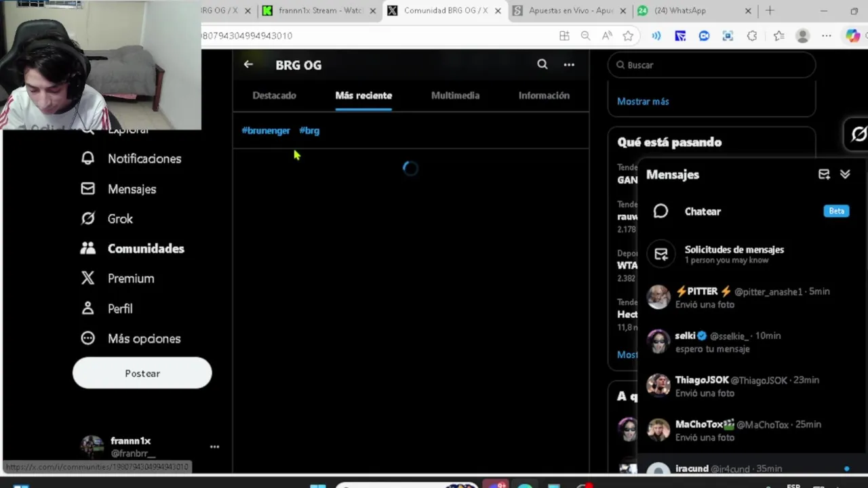Open frannn1x profile picture in the sidebar
868x488 pixels.
pos(92,447)
